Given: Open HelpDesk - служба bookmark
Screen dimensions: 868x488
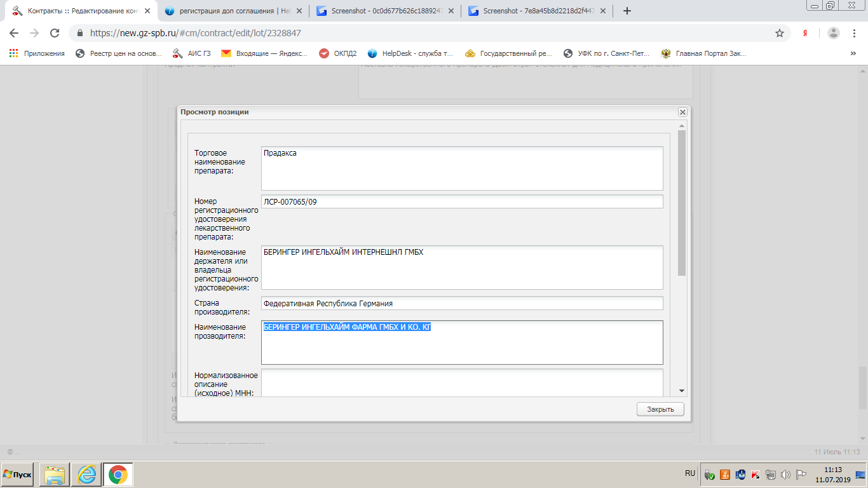Looking at the screenshot, I should (x=410, y=53).
